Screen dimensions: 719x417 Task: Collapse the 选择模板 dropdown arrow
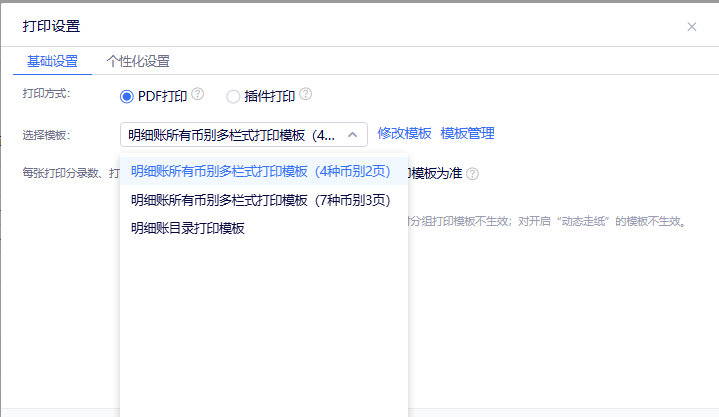click(352, 135)
